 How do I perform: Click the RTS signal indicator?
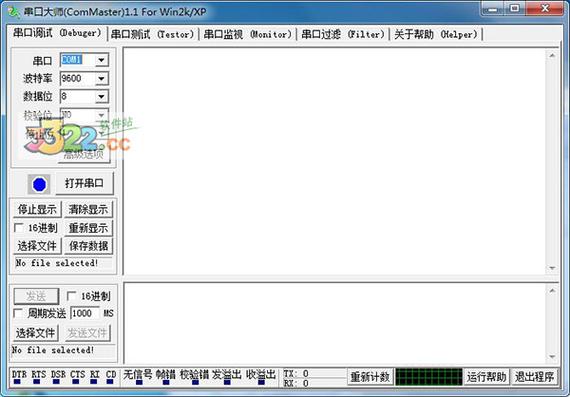click(36, 382)
